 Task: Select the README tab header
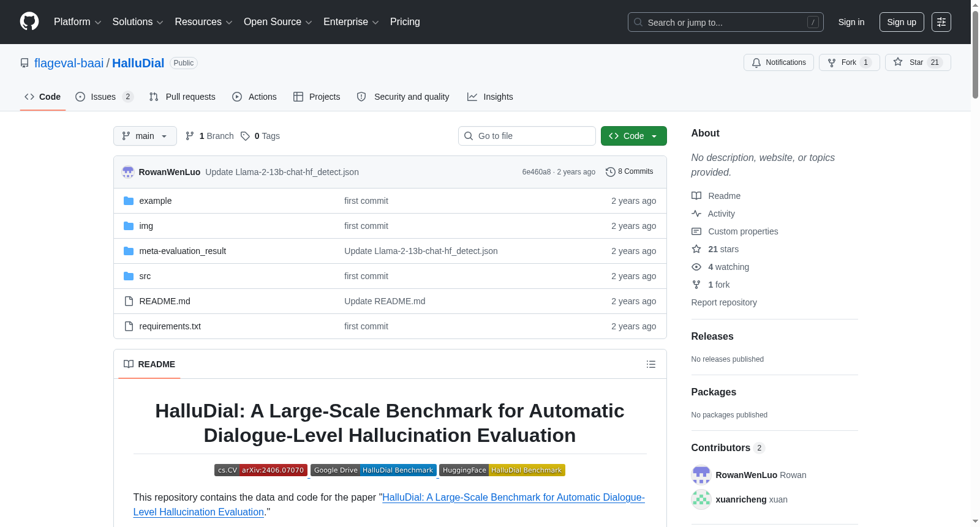point(149,364)
